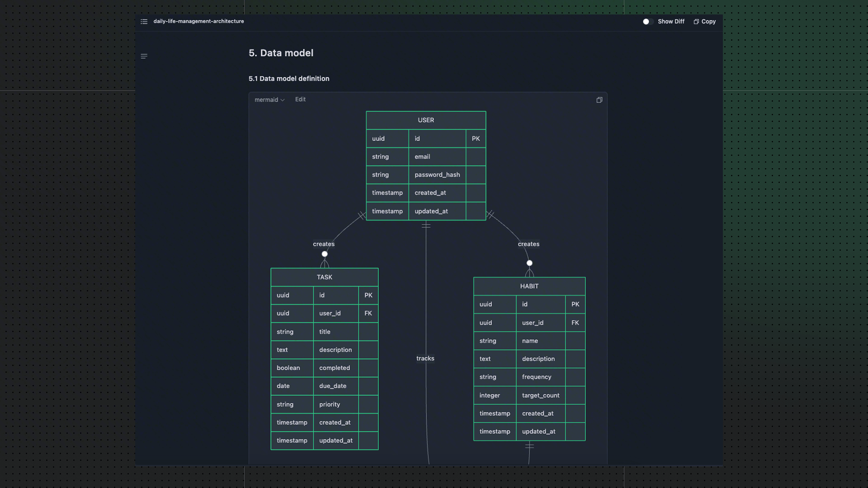Open the document outline list icon
Image resolution: width=868 pixels, height=488 pixels.
click(x=144, y=21)
